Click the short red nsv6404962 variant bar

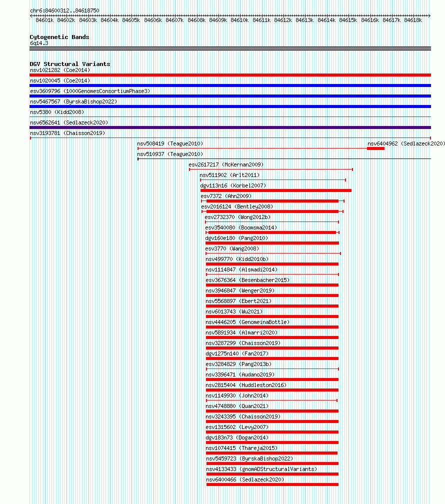point(376,148)
